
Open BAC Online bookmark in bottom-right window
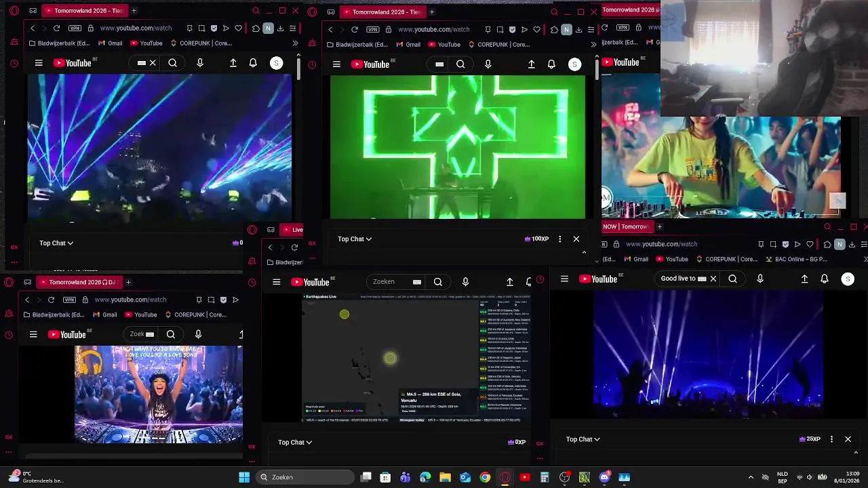797,259
